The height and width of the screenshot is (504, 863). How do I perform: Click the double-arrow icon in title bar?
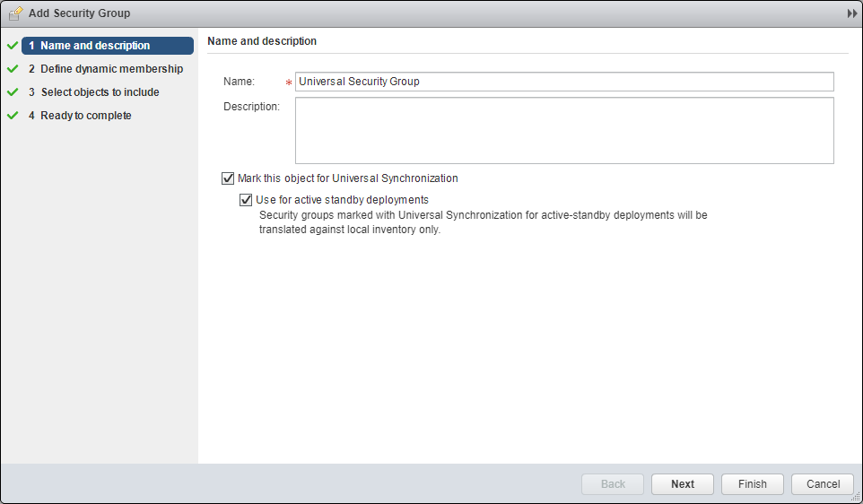click(x=852, y=14)
